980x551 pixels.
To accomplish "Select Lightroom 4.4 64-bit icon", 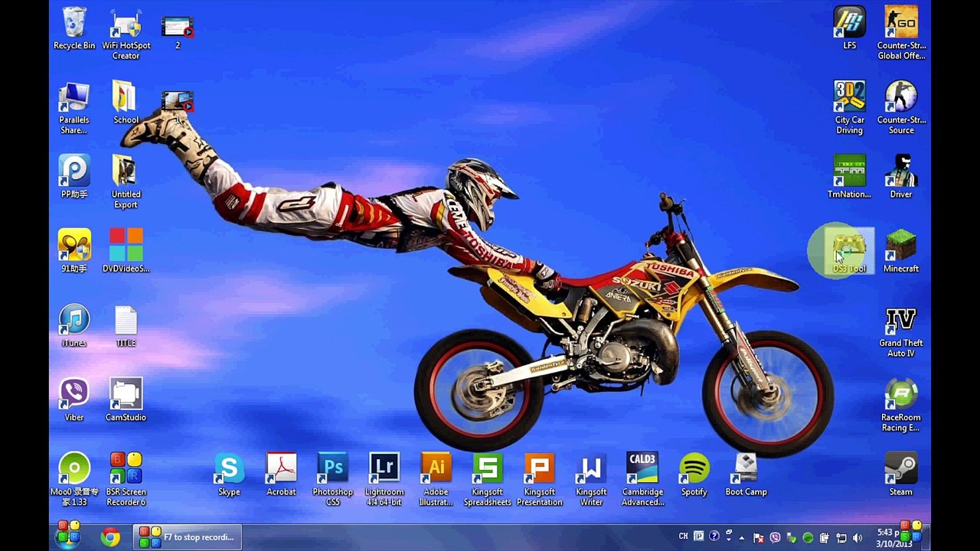I will 384,479.
